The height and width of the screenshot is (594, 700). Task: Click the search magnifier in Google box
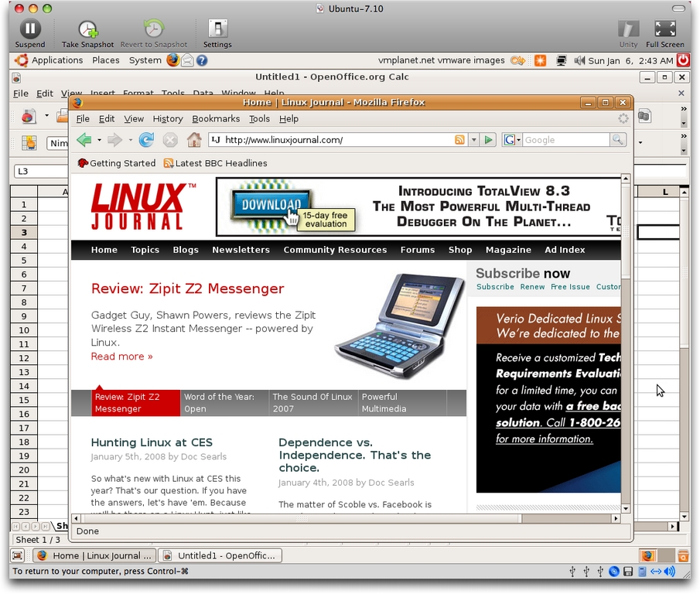[x=617, y=140]
